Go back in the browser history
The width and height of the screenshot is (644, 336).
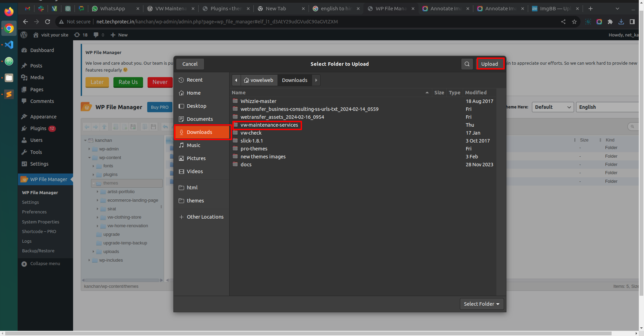point(26,22)
